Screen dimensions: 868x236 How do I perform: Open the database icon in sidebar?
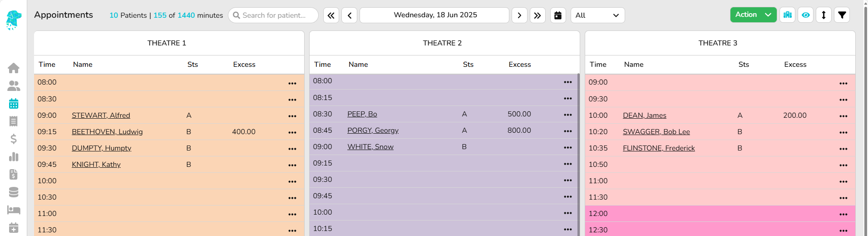pos(14,192)
